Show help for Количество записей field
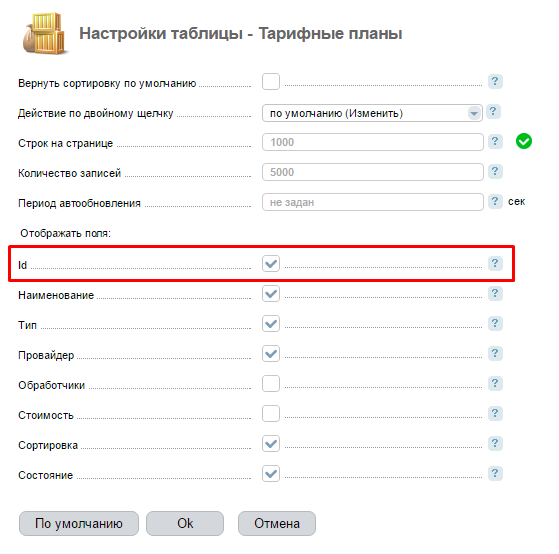Viewport: 559px width, 554px height. (495, 171)
